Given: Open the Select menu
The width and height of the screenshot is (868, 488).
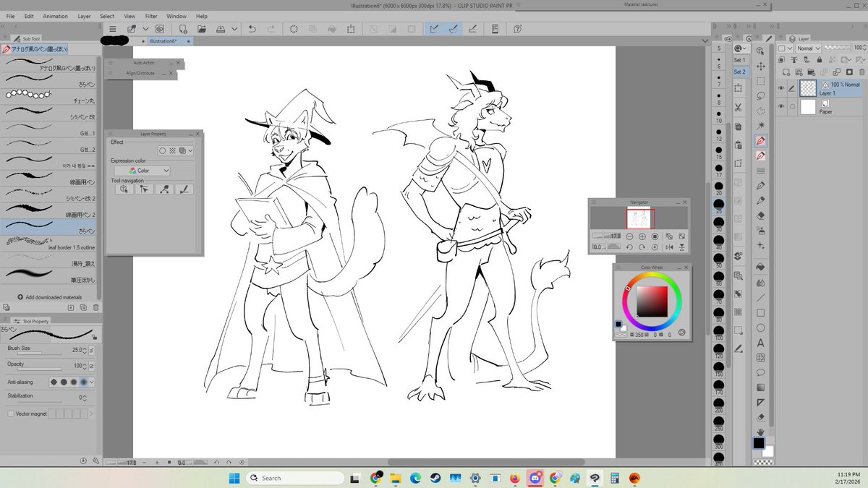Looking at the screenshot, I should (107, 15).
